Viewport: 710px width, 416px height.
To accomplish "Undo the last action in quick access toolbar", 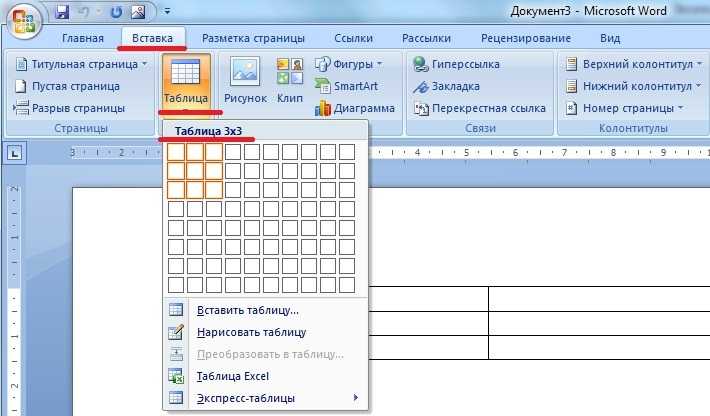I will (x=85, y=12).
